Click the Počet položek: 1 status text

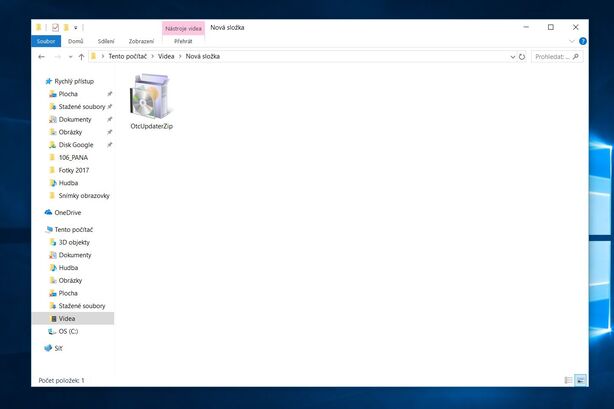click(61, 380)
